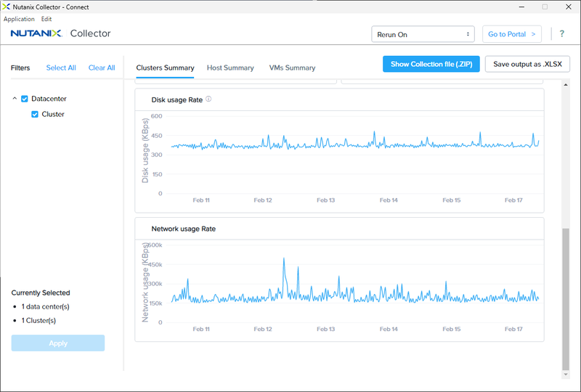The height and width of the screenshot is (392, 581).
Task: Click the '1 Cluster(s)' text
Action: [x=38, y=320]
